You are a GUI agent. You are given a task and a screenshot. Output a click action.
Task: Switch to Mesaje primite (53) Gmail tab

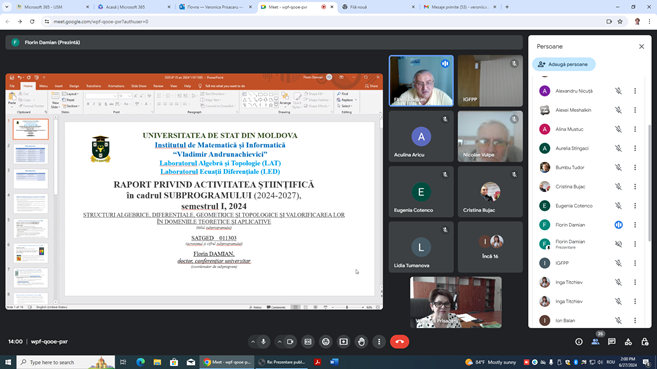point(459,7)
